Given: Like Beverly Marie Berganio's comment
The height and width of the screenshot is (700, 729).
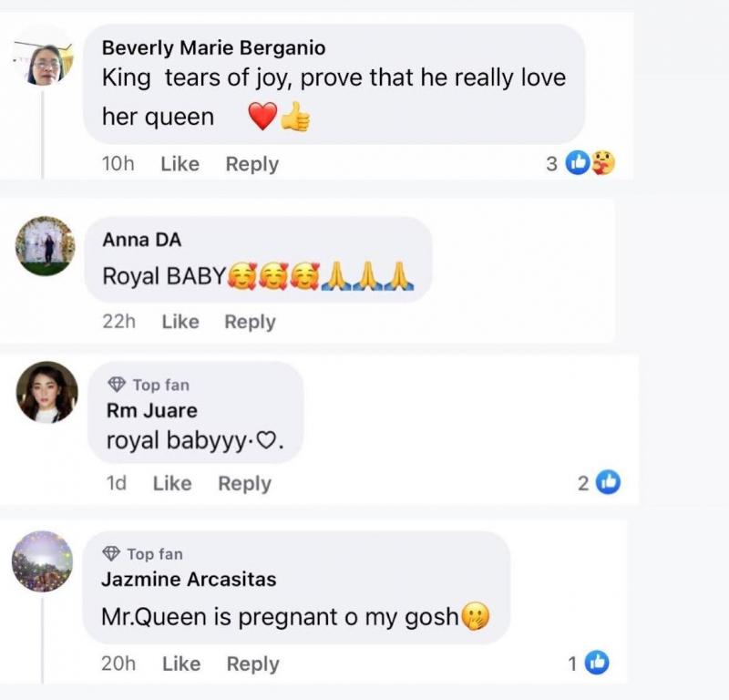Looking at the screenshot, I should (180, 164).
